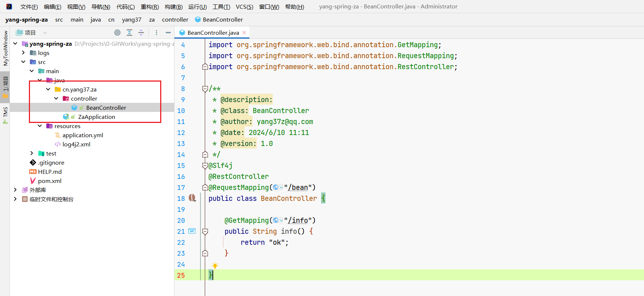Open the 导航(N) menu
This screenshot has width=644, height=296.
101,7
